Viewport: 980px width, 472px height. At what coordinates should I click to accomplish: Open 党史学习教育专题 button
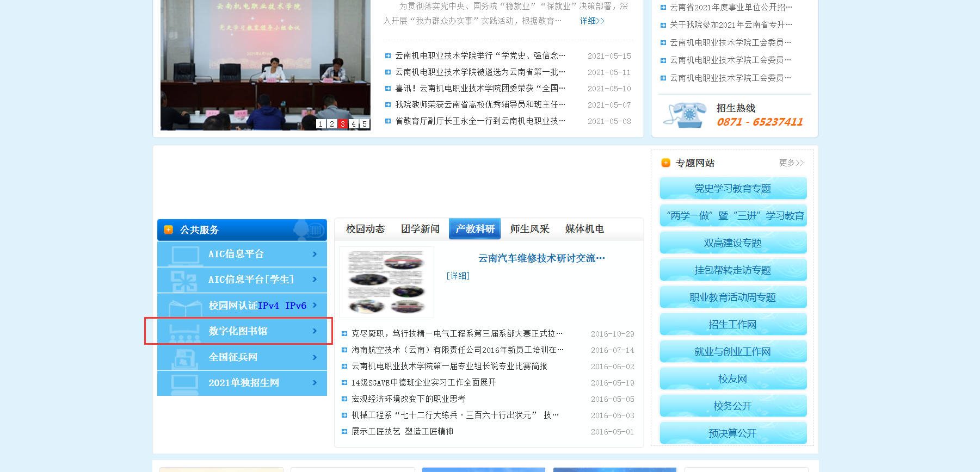pyautogui.click(x=732, y=189)
